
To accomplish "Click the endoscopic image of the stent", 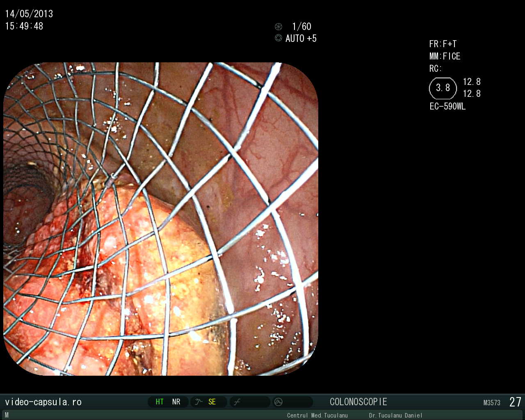I will (161, 219).
